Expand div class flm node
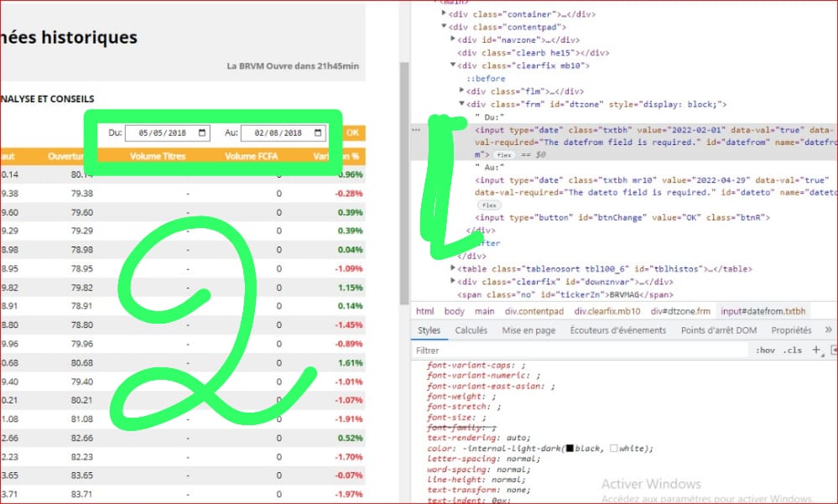The image size is (838, 504). [461, 91]
